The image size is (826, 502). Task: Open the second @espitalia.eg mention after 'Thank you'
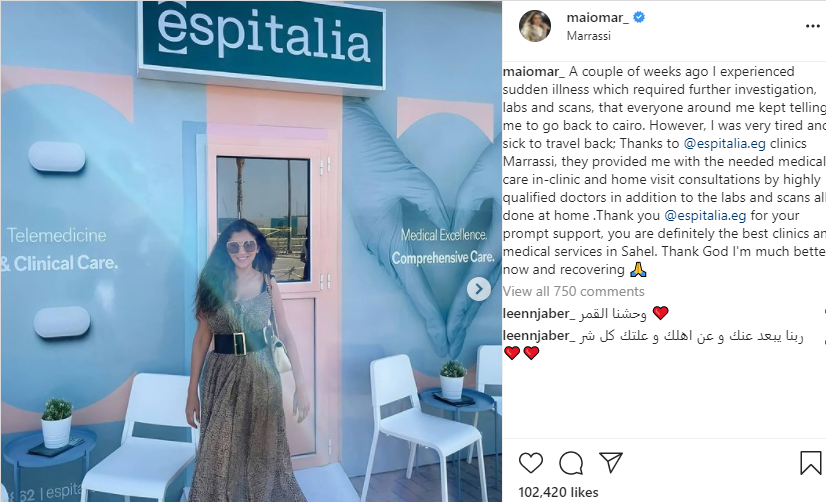705,215
